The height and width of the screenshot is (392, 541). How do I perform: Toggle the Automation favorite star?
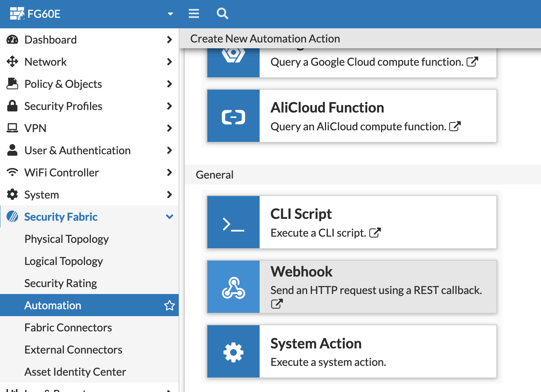(170, 305)
